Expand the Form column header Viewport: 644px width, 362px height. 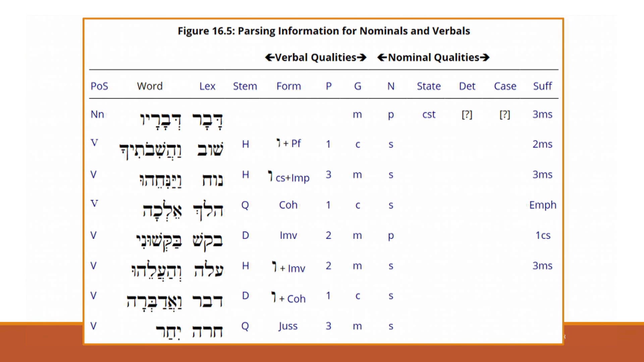coord(288,86)
